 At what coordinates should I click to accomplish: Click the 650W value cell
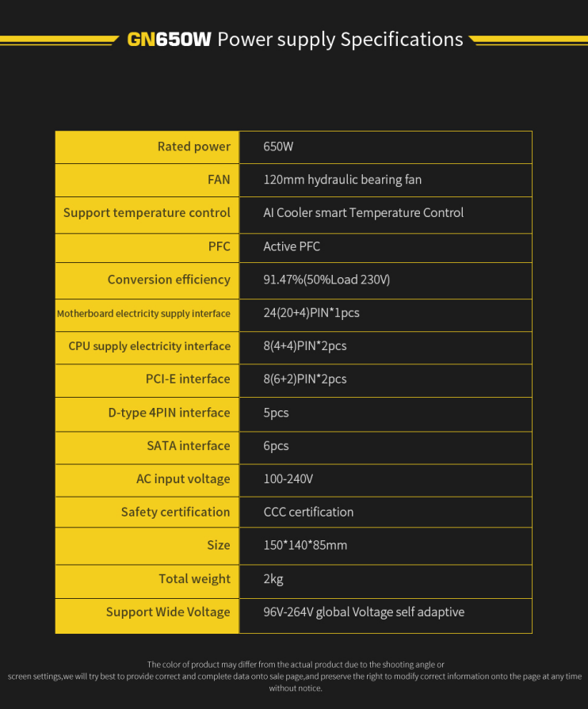pyautogui.click(x=386, y=147)
